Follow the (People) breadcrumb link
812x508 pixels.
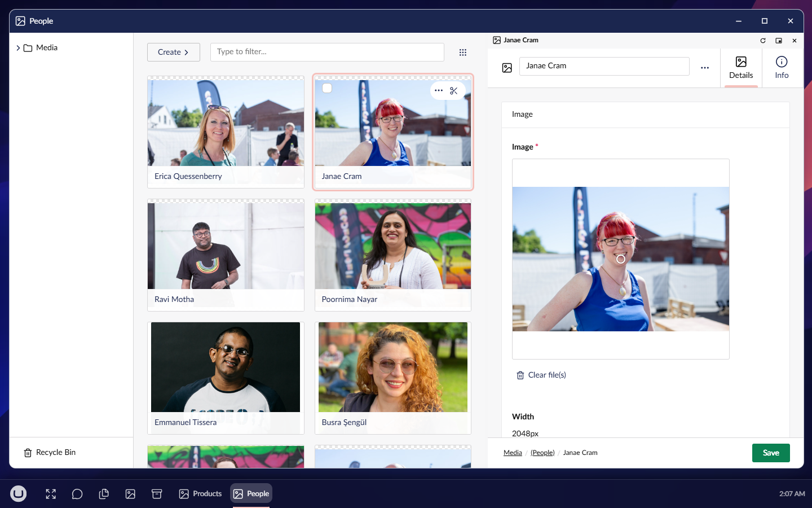pyautogui.click(x=542, y=453)
